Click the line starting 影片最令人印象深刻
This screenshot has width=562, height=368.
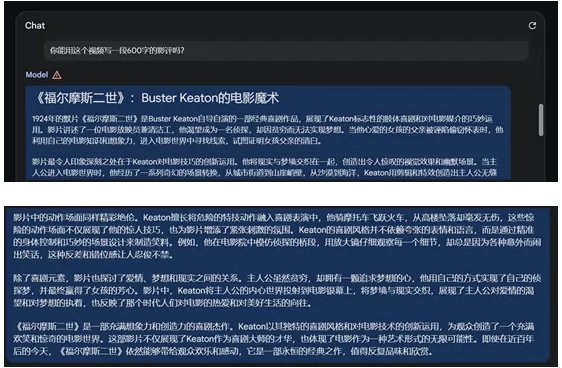pos(264,162)
